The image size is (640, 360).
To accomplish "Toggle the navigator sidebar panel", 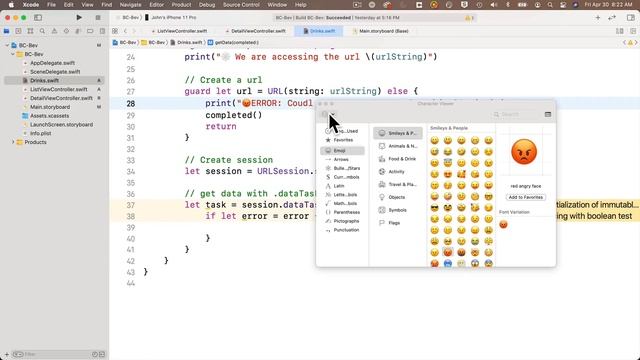I will click(x=38, y=18).
